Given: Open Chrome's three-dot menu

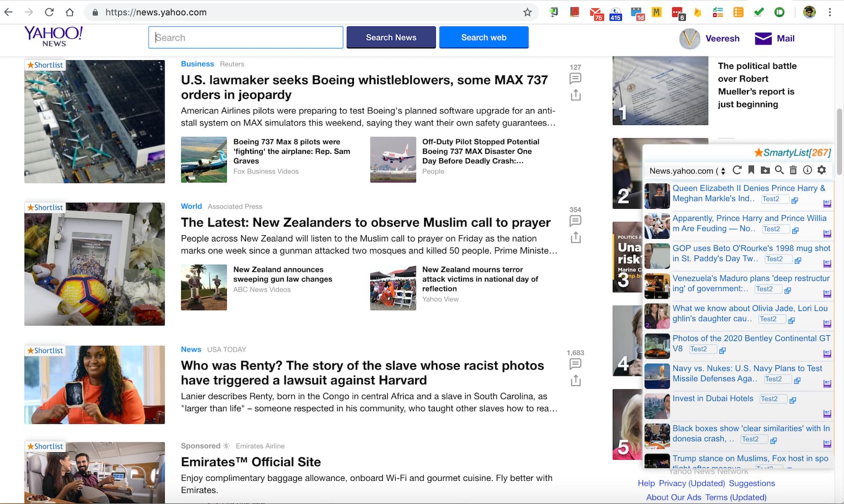Looking at the screenshot, I should pyautogui.click(x=830, y=12).
